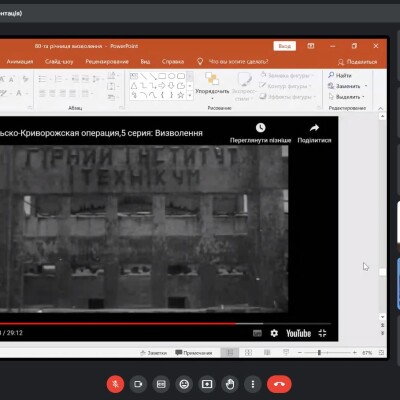400x400 pixels.
Task: Click the Найти button in ribbon
Action: click(340, 75)
